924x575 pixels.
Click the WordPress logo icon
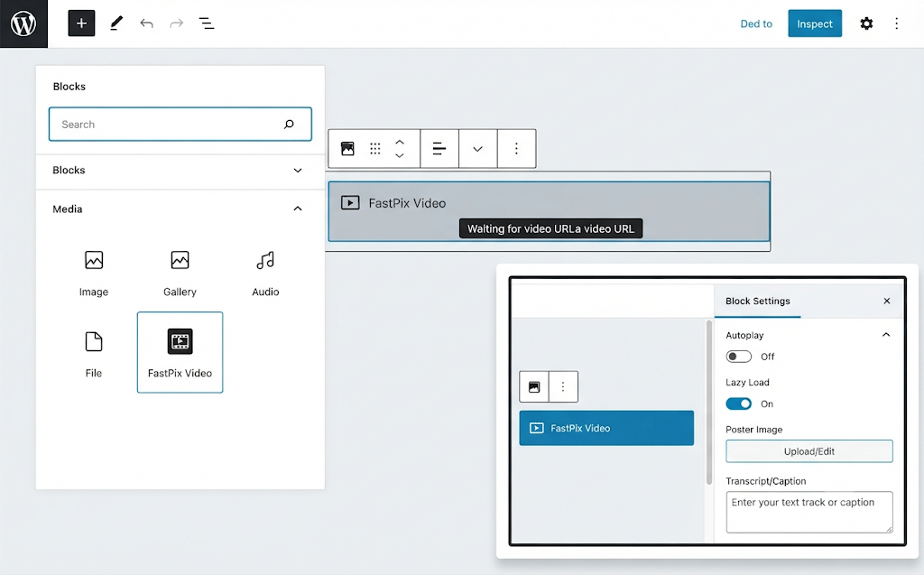(23, 23)
